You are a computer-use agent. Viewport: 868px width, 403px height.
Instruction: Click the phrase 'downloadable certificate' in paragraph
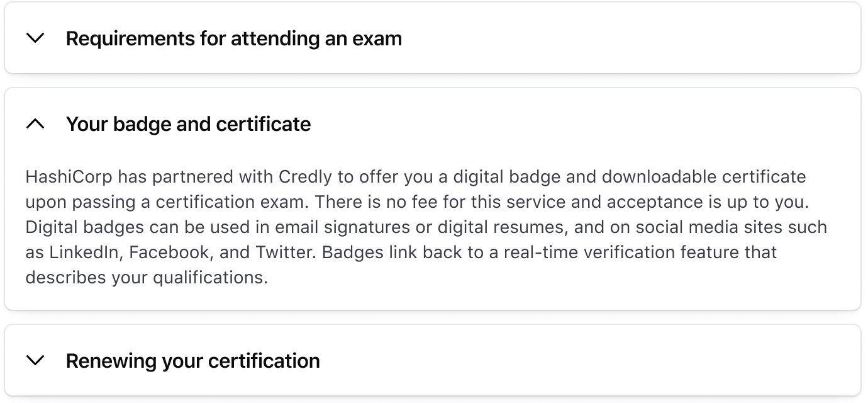click(x=703, y=177)
